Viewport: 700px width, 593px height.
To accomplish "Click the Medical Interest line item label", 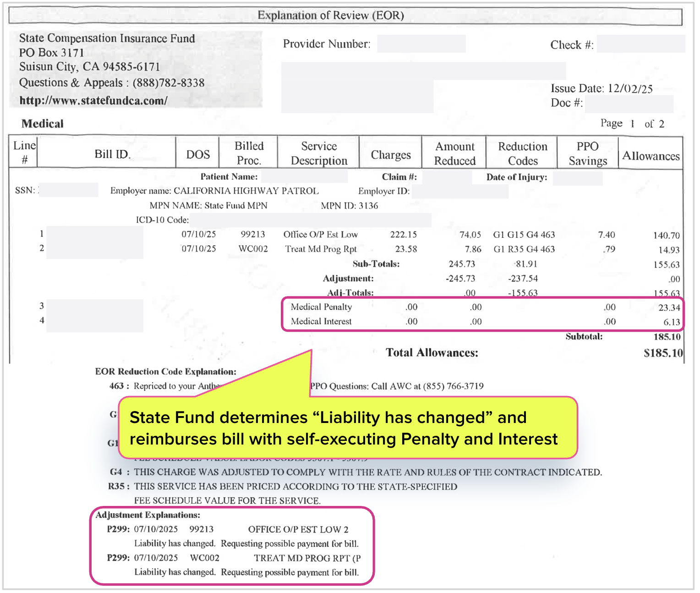I will tap(321, 322).
